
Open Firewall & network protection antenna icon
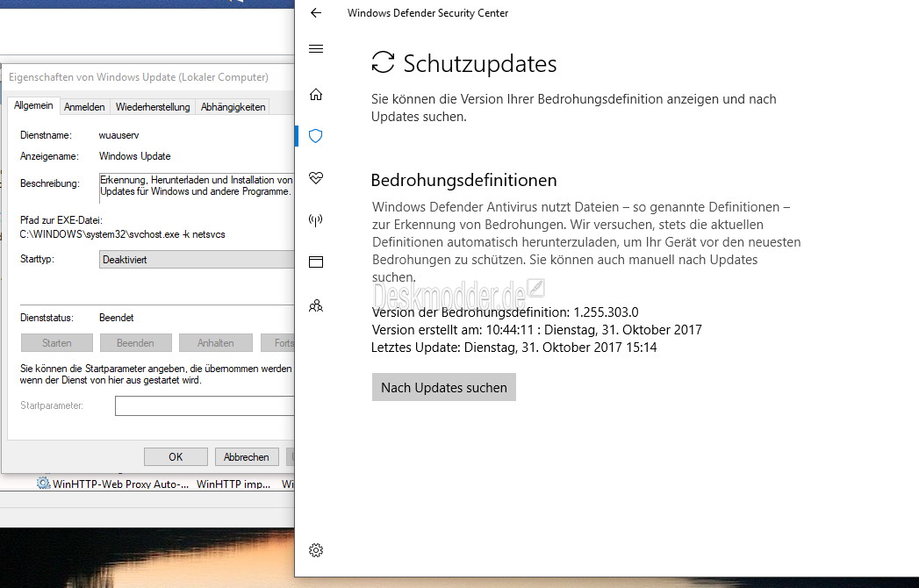[x=316, y=220]
